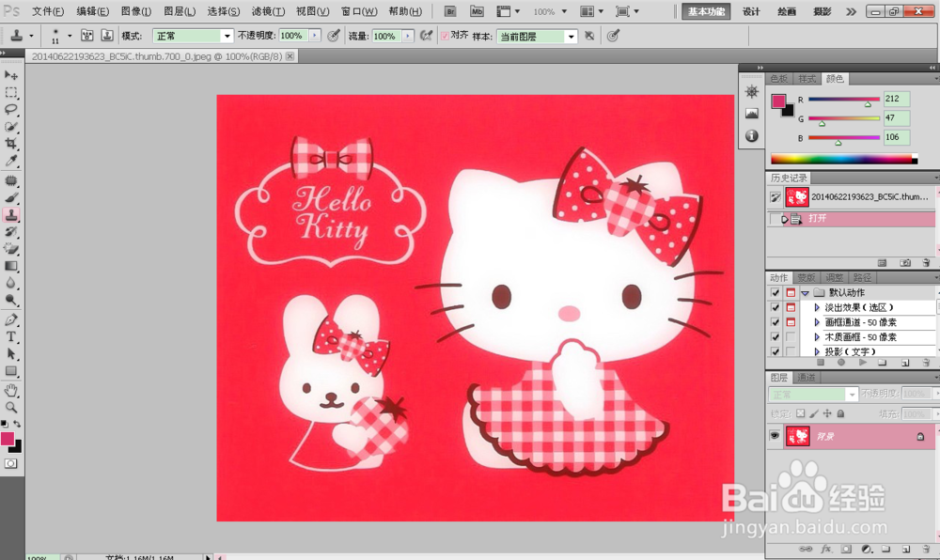Set history brush source for snapshot

click(775, 196)
